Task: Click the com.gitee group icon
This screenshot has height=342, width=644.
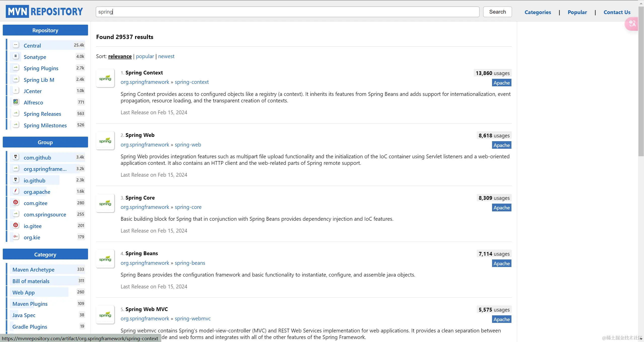Action: click(16, 203)
